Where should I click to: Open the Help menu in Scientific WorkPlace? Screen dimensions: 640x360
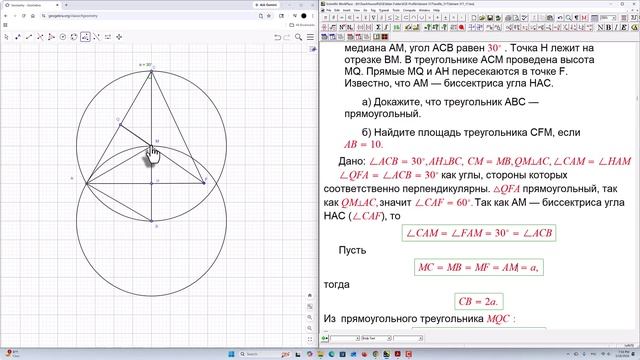point(436,10)
